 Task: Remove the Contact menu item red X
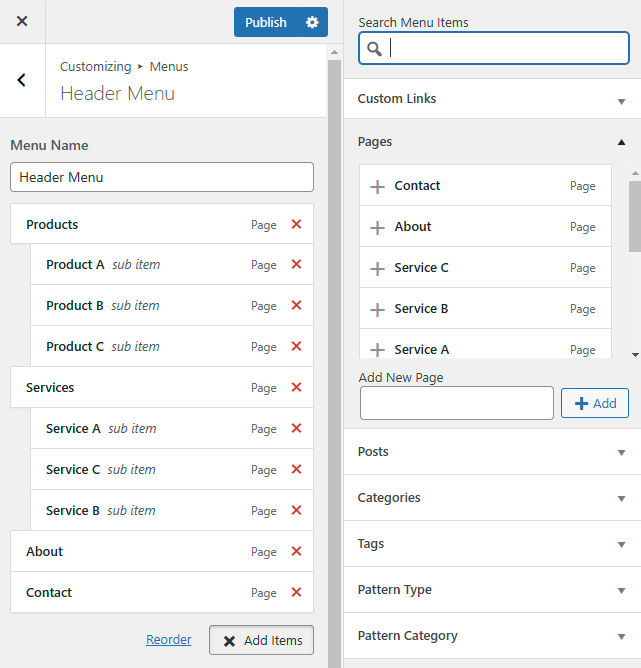(296, 593)
